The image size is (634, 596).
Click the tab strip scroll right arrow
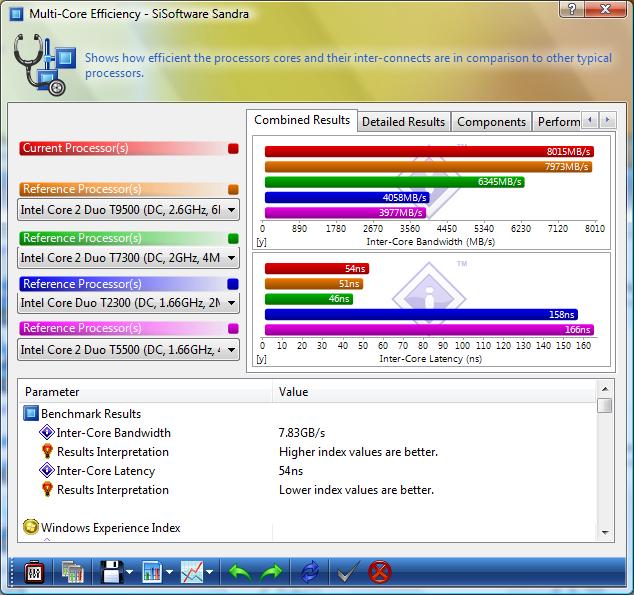coord(607,120)
